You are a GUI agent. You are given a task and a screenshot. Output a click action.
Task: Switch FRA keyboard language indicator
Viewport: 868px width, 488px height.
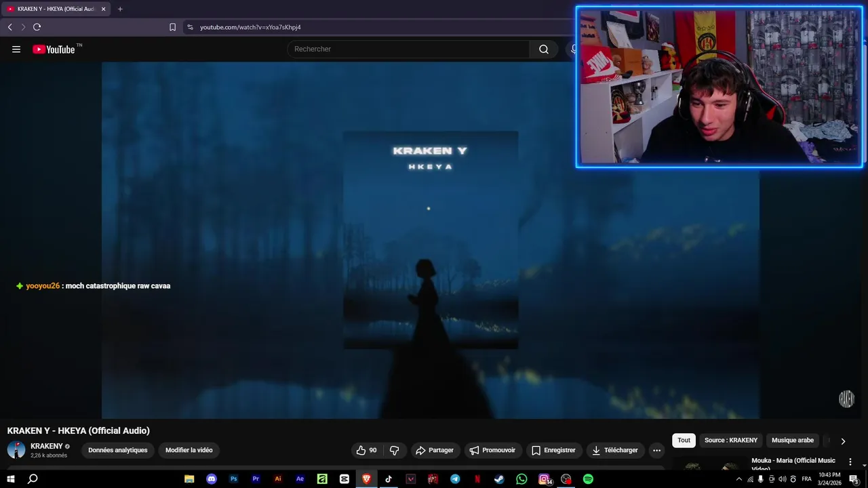click(806, 479)
